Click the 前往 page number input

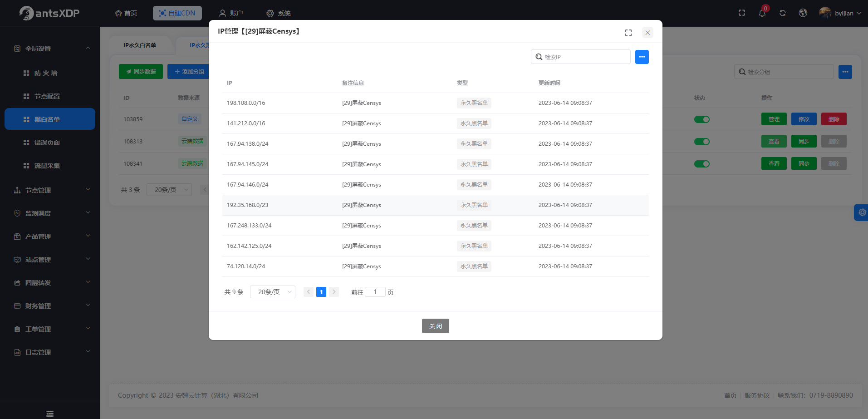coord(375,292)
